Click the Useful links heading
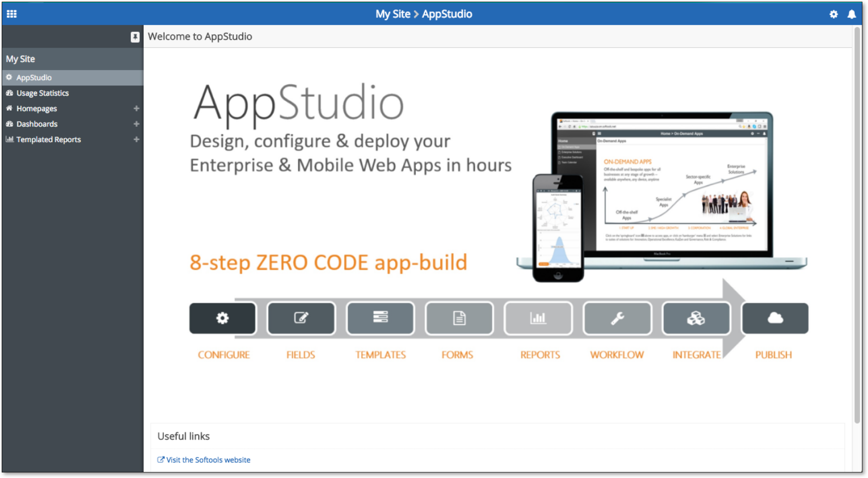868x478 pixels. pyautogui.click(x=184, y=436)
